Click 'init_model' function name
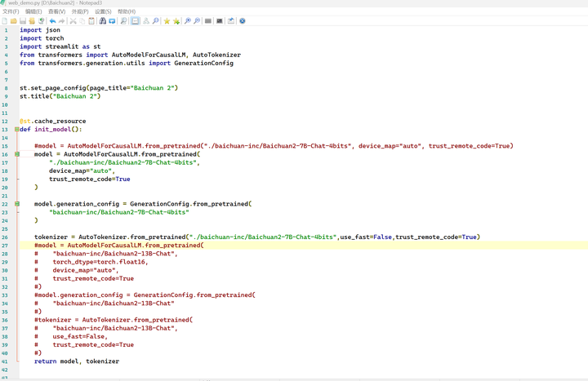Image resolution: width=588 pixels, height=381 pixels. 53,129
